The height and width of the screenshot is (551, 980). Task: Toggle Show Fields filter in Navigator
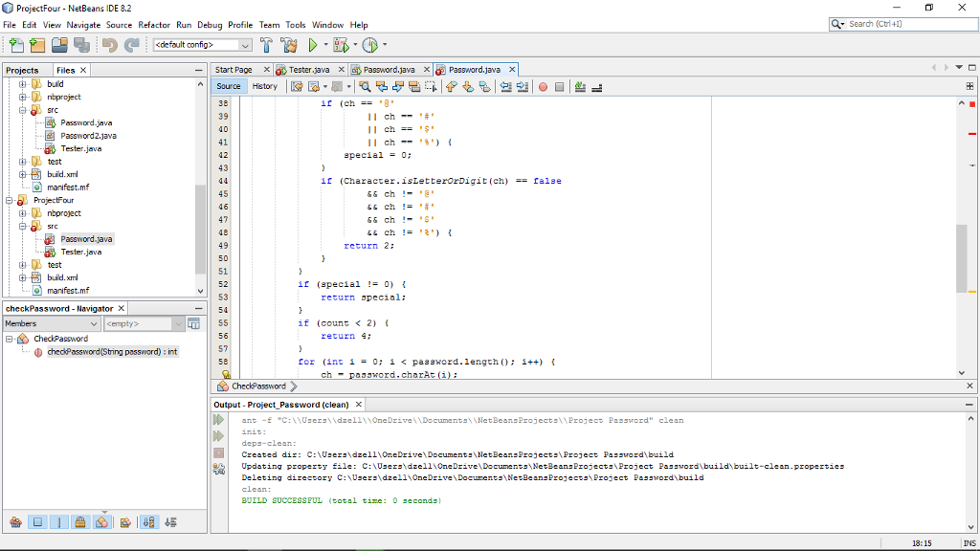[37, 521]
